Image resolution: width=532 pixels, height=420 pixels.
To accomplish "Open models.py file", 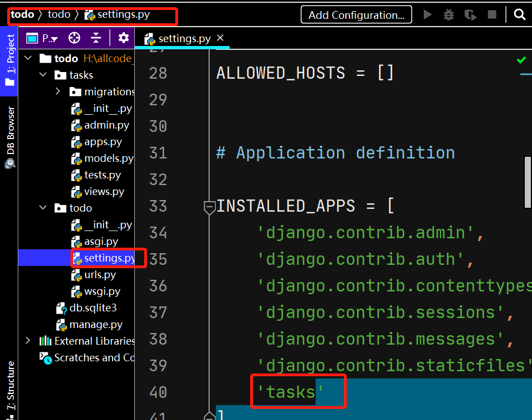I will coord(102,158).
